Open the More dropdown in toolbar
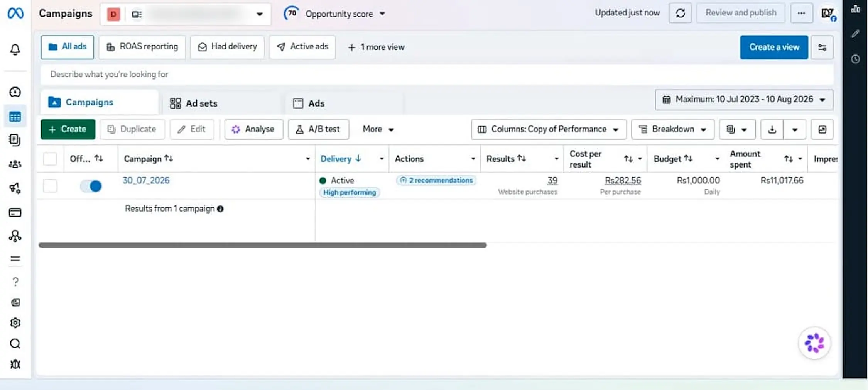 [x=378, y=129]
